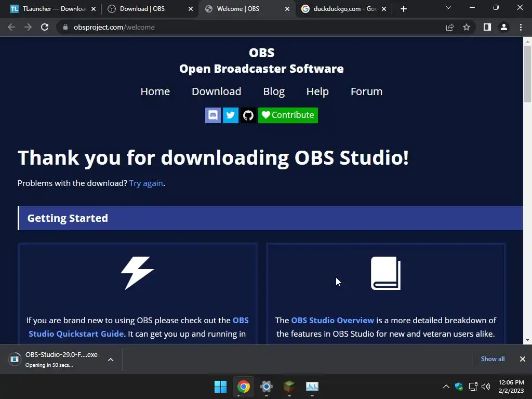Screen dimensions: 532x399
Task: Show all downloads
Action: click(493, 359)
